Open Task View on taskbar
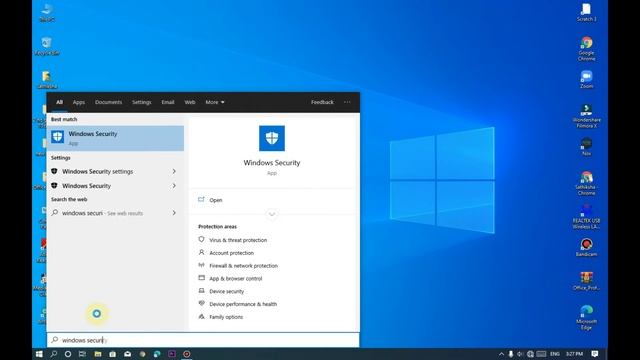The height and width of the screenshot is (360, 640). tap(82, 354)
